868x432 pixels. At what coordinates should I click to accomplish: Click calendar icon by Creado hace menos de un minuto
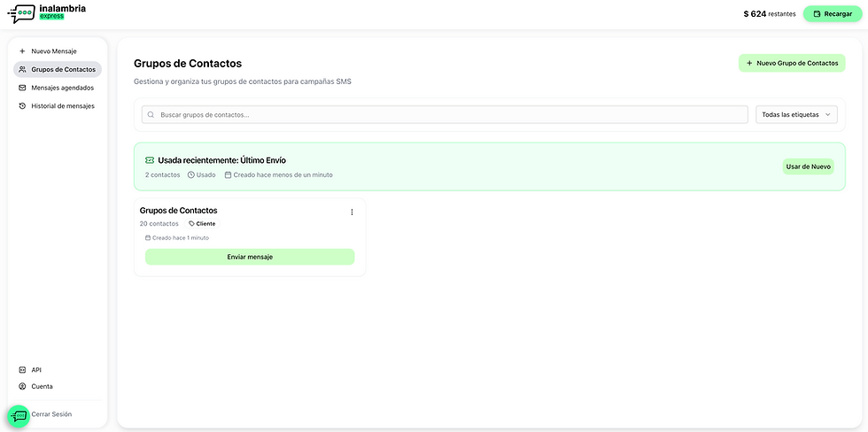(228, 174)
